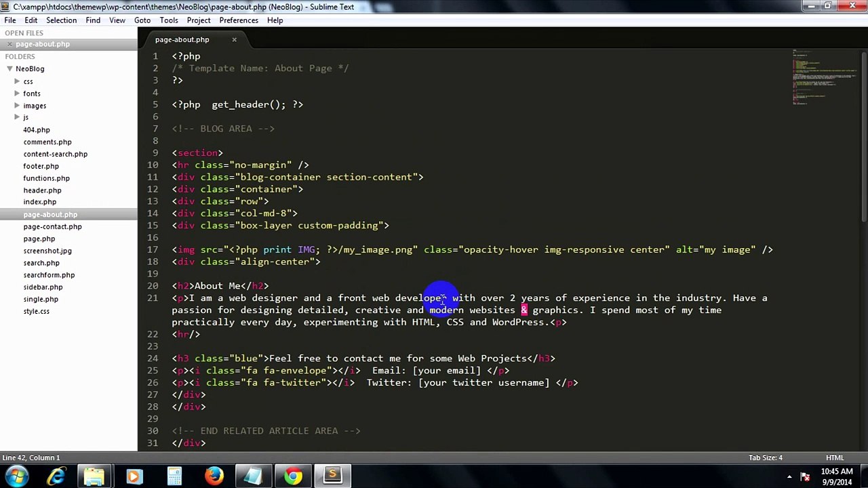Collapse the NeoBlog folder
The image size is (868, 488).
[9, 68]
